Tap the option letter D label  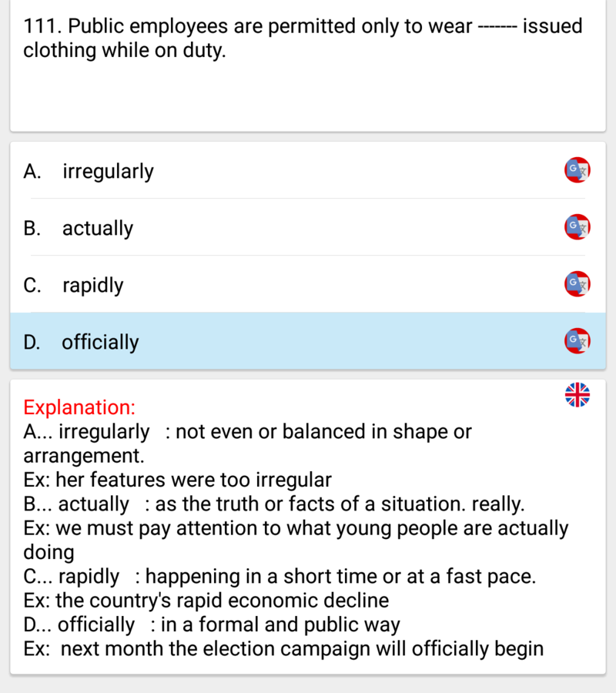pos(32,342)
